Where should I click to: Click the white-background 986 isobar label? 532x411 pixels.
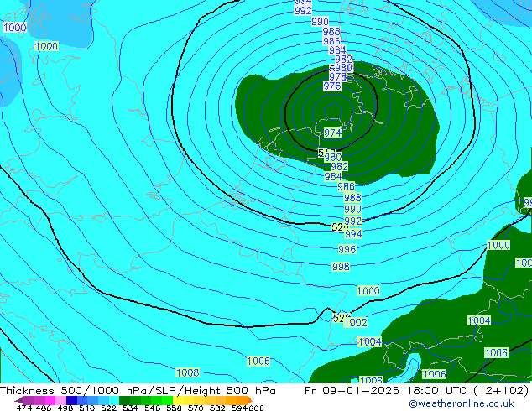331,41
